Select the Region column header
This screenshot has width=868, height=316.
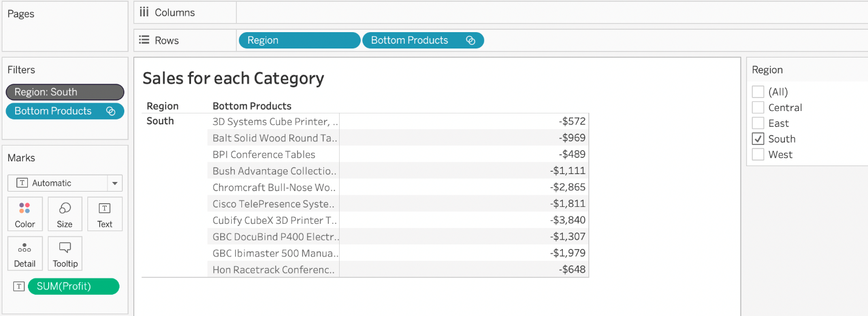[x=163, y=106]
